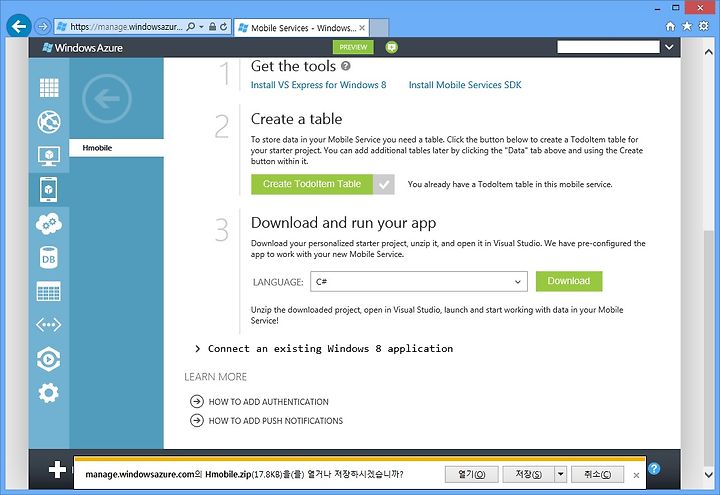Screen dimensions: 720x495
Task: Open Cloud Services gear-cloud icon in sidebar
Action: coord(49,224)
